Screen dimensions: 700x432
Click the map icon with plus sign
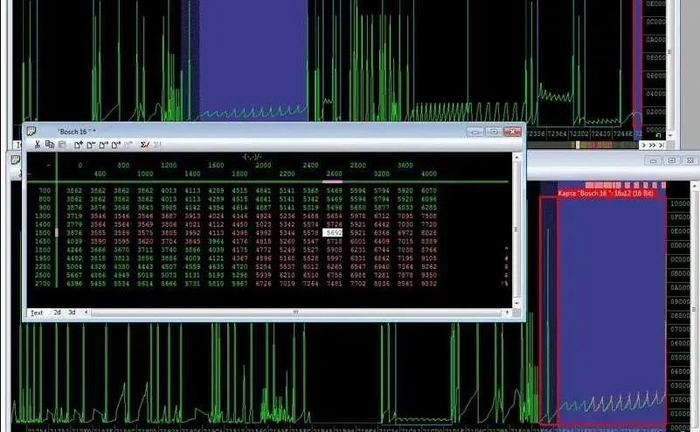[x=79, y=145]
